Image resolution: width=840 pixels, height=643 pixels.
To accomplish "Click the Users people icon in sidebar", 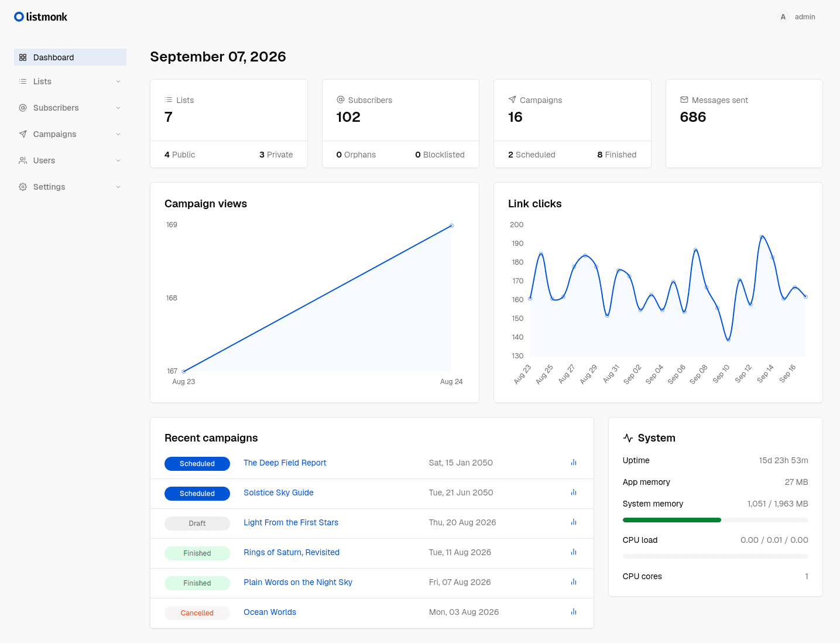I will [x=23, y=160].
